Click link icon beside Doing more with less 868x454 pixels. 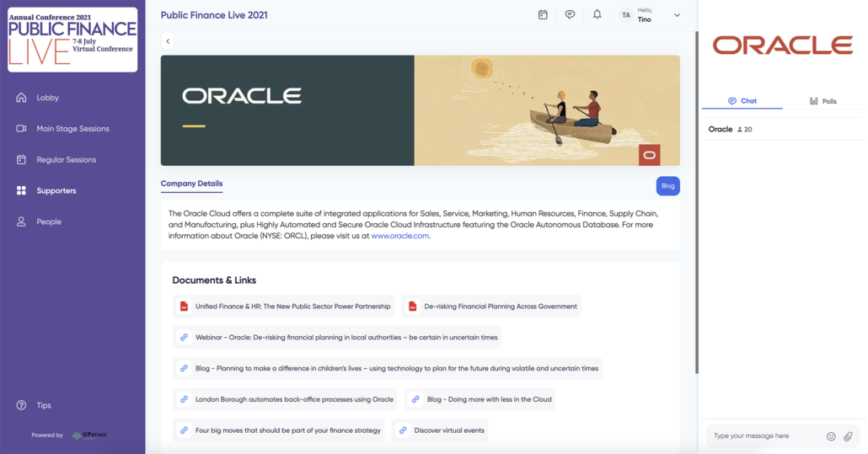415,399
